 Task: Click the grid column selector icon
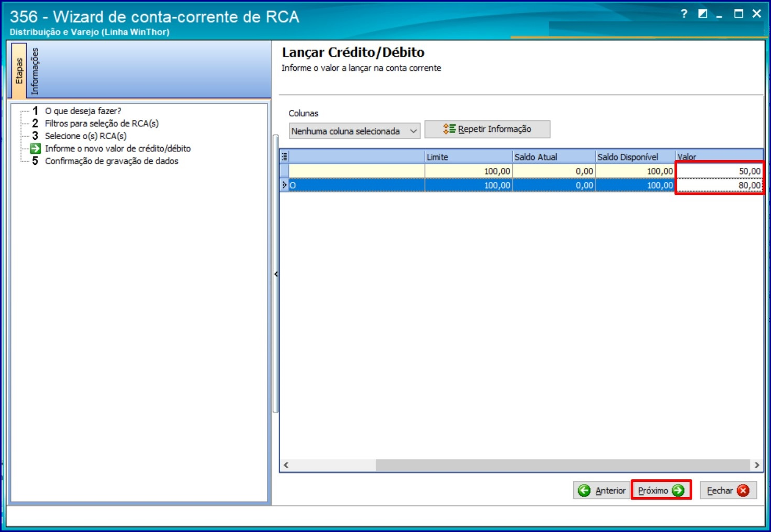[x=284, y=156]
